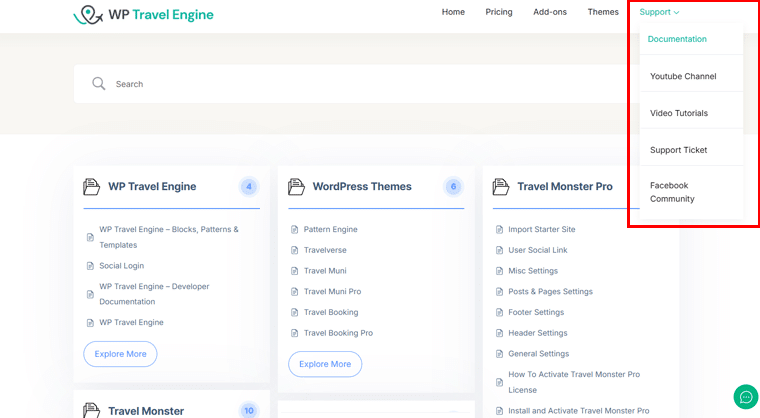Click the count badge 10 on Travel Monster

pos(249,411)
